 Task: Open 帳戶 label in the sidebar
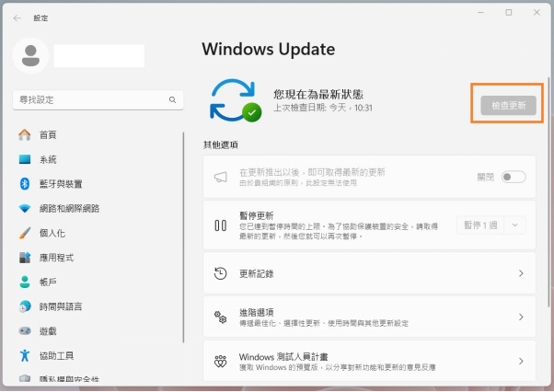48,282
